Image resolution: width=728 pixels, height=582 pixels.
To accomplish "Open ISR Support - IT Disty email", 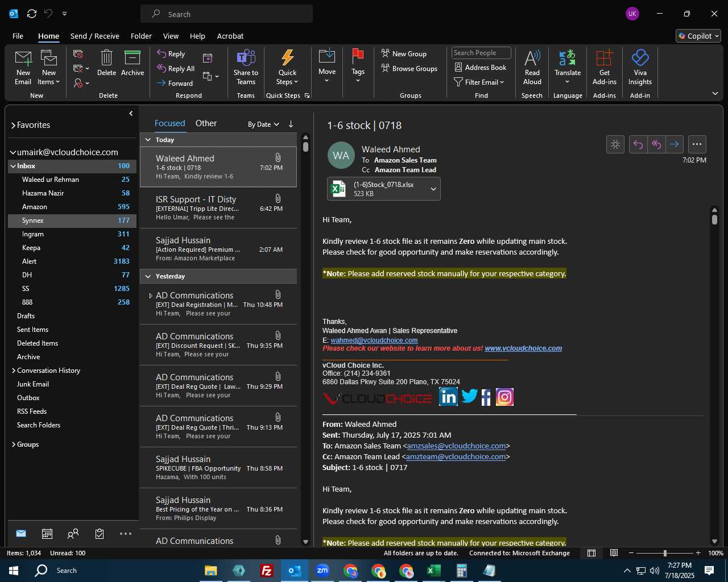I will [218, 208].
